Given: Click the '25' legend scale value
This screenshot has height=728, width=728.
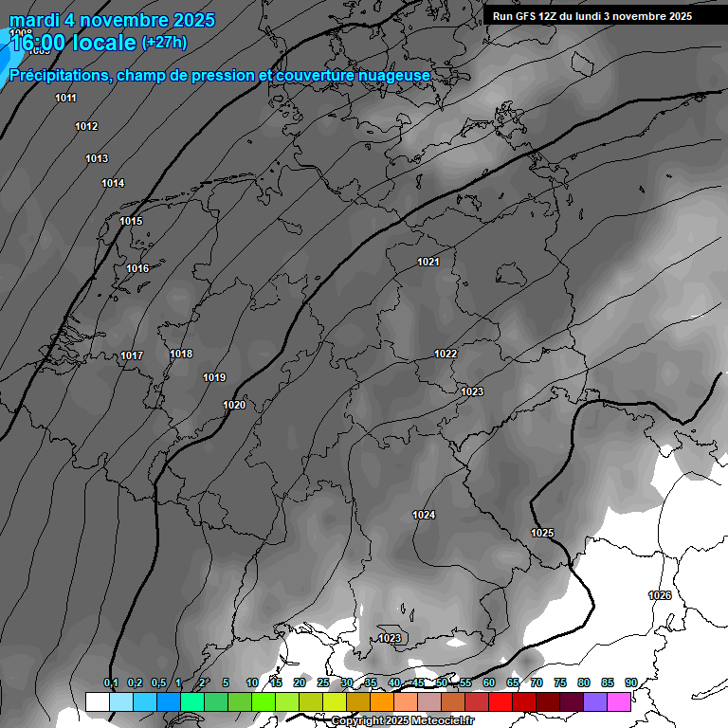Looking at the screenshot, I should [323, 682].
